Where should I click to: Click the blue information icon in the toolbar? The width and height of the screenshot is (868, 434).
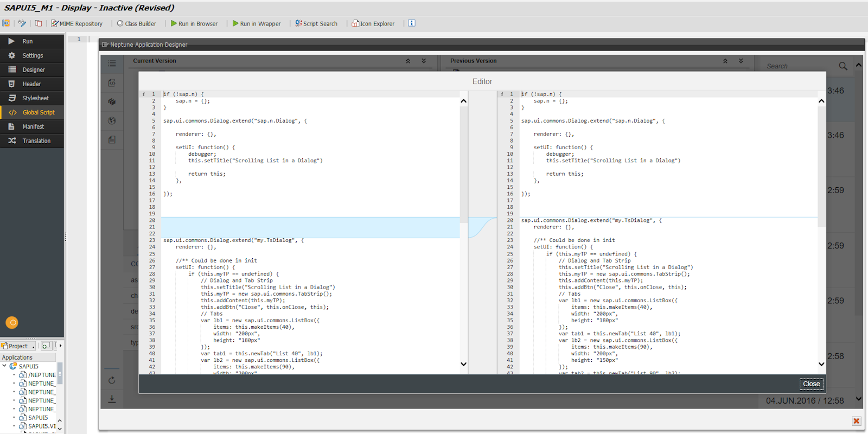click(x=412, y=23)
